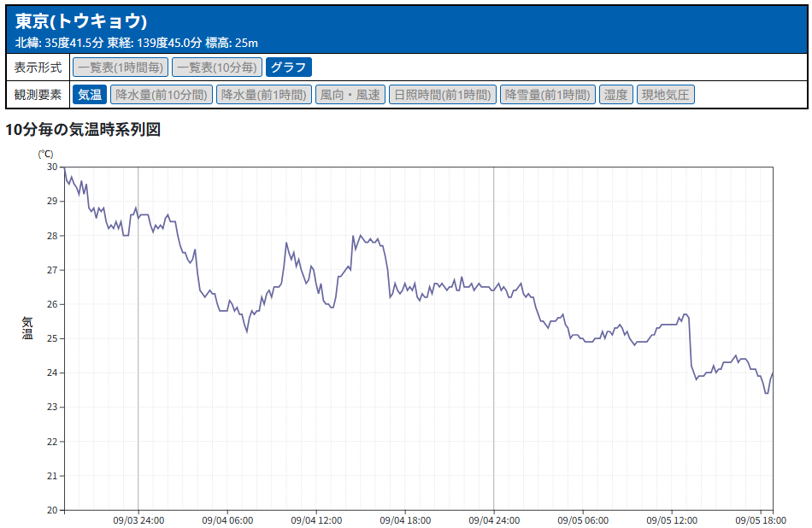Show 降水量(前10分間) precipitation data
The width and height of the screenshot is (812, 528).
pos(162,95)
